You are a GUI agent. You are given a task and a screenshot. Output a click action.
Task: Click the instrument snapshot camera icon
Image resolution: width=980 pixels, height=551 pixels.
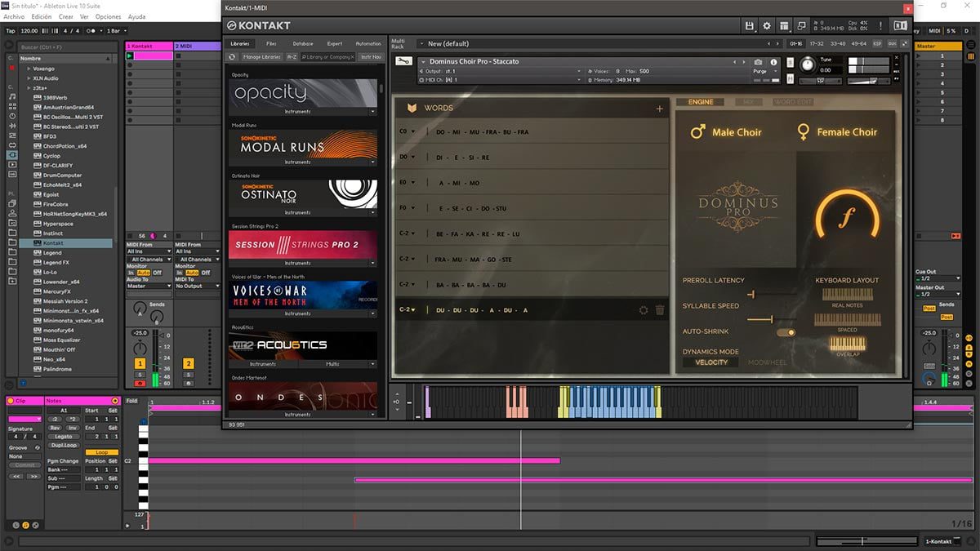click(x=758, y=62)
